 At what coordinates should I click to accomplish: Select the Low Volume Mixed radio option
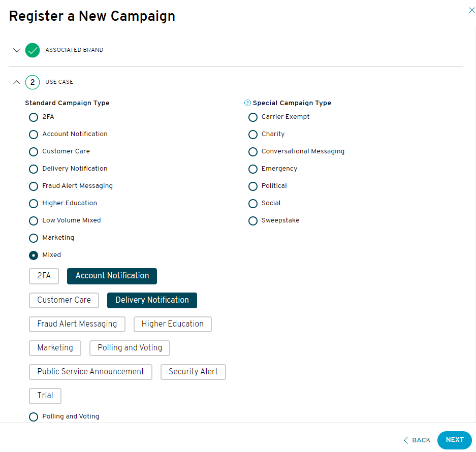(34, 221)
